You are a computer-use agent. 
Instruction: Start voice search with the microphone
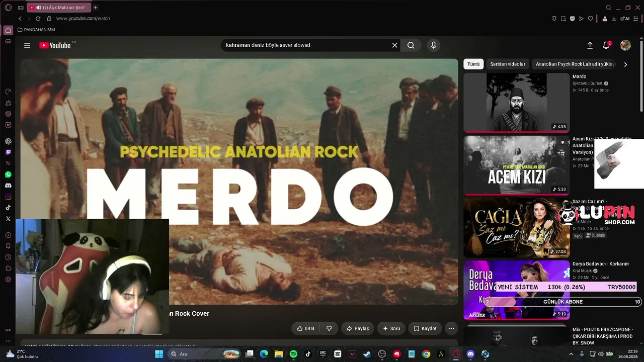pyautogui.click(x=434, y=45)
